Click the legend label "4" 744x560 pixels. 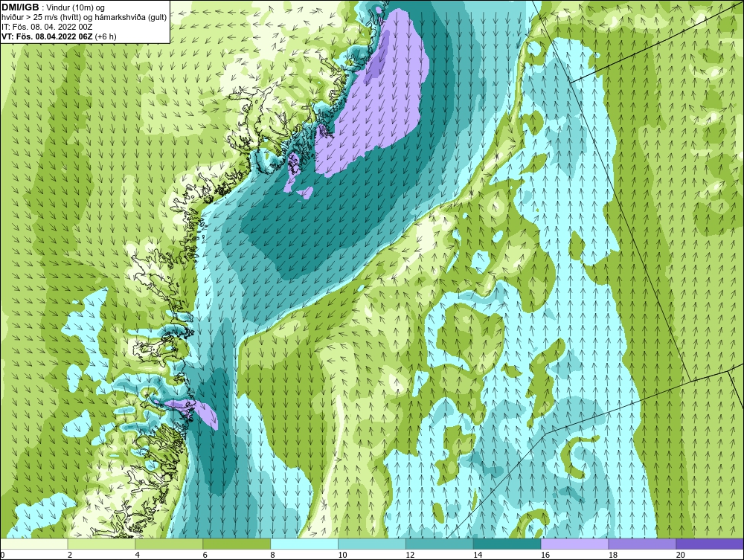pos(137,555)
